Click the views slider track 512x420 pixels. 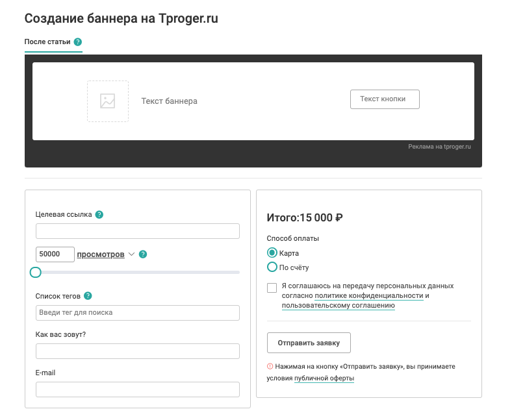pos(138,272)
